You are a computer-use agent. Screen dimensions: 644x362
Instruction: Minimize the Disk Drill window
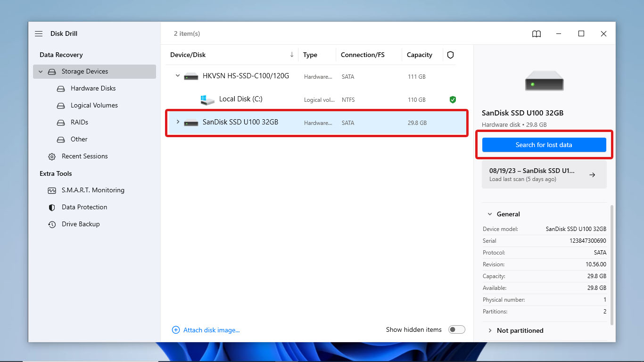[x=559, y=34]
